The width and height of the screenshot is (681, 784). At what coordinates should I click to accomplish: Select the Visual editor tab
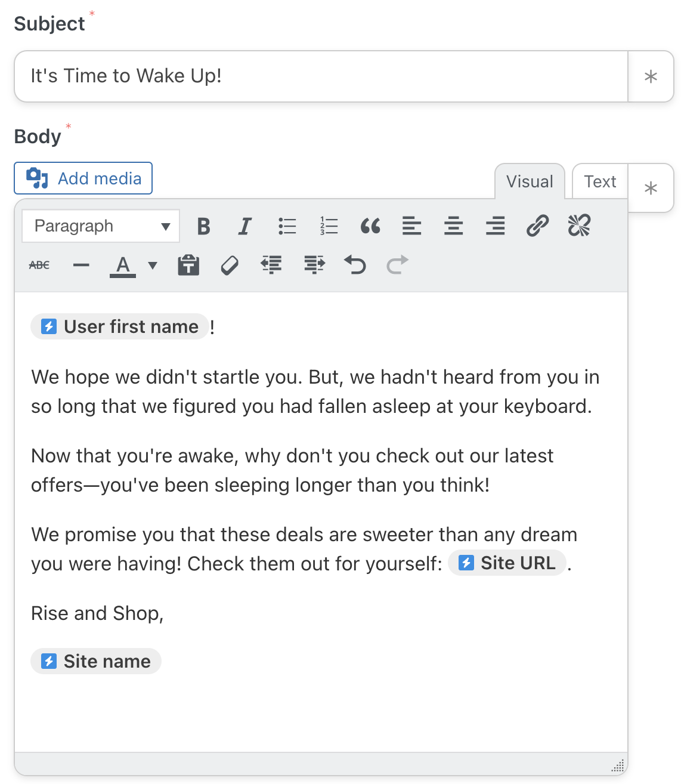coord(530,181)
